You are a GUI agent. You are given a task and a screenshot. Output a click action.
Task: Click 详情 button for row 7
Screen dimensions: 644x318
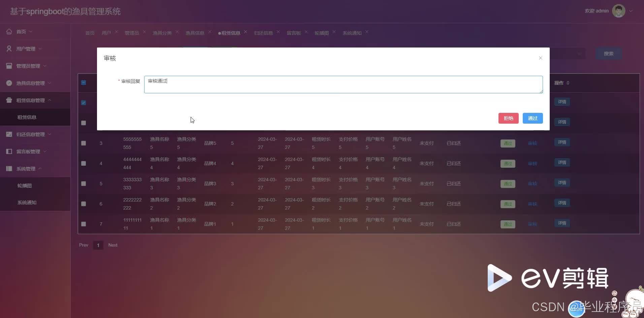(562, 223)
